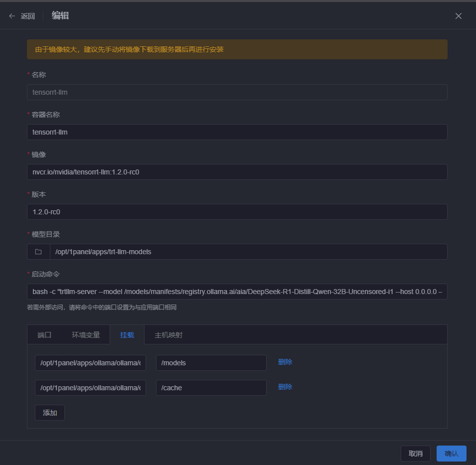Screen dimensions: 476x465
Task: Click 返回 to go back
Action: (x=28, y=16)
